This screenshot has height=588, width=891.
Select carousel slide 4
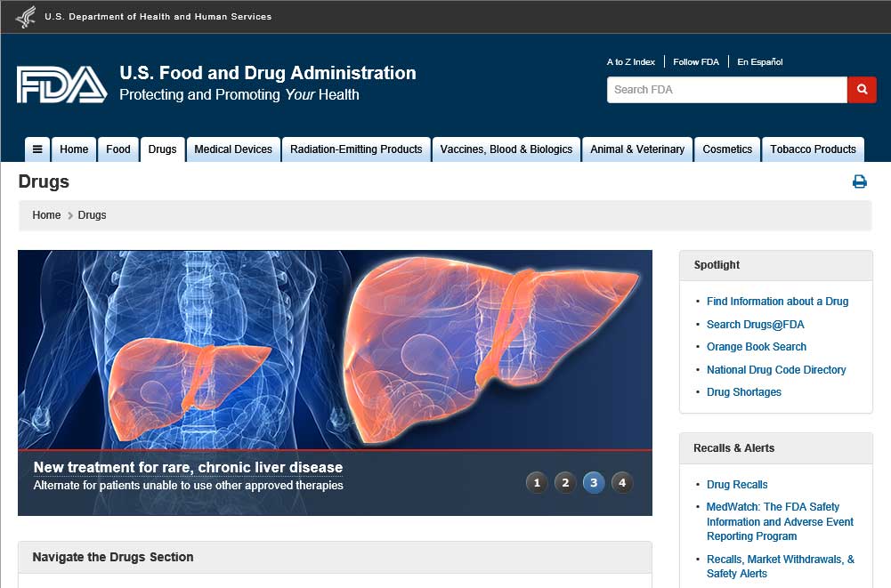(x=622, y=483)
